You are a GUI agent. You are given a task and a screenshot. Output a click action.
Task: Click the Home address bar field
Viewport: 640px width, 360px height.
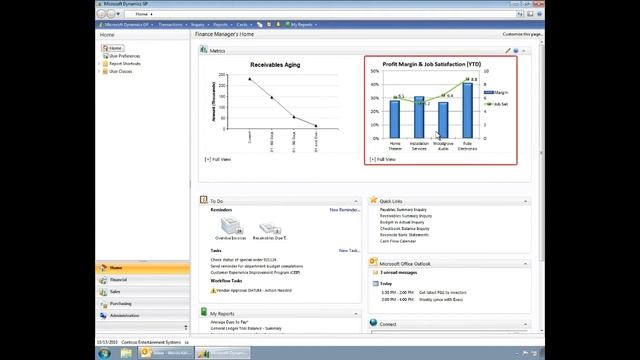coord(319,14)
